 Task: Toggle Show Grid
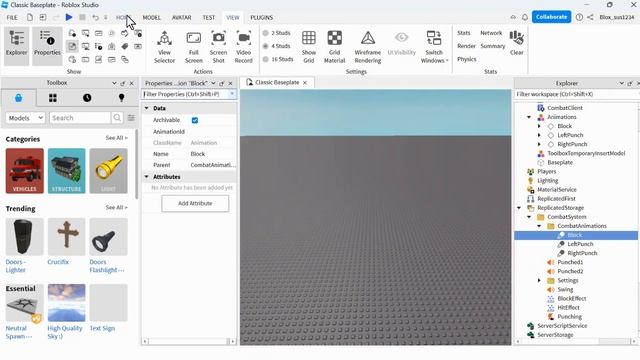point(309,47)
